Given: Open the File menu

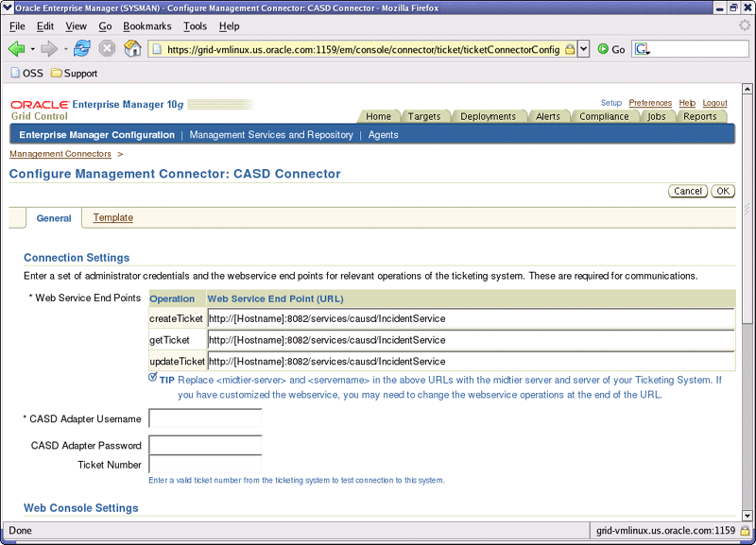Looking at the screenshot, I should tap(17, 26).
